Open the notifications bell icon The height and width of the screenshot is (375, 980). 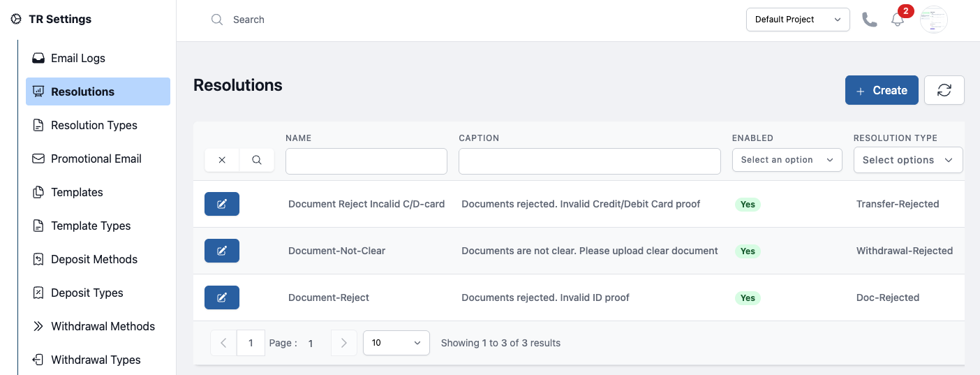898,20
